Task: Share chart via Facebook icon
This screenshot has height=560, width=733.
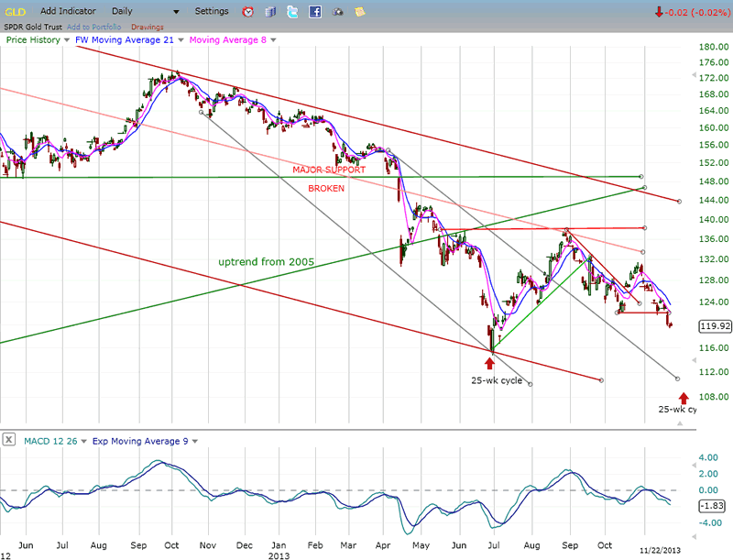Action: 315,12
